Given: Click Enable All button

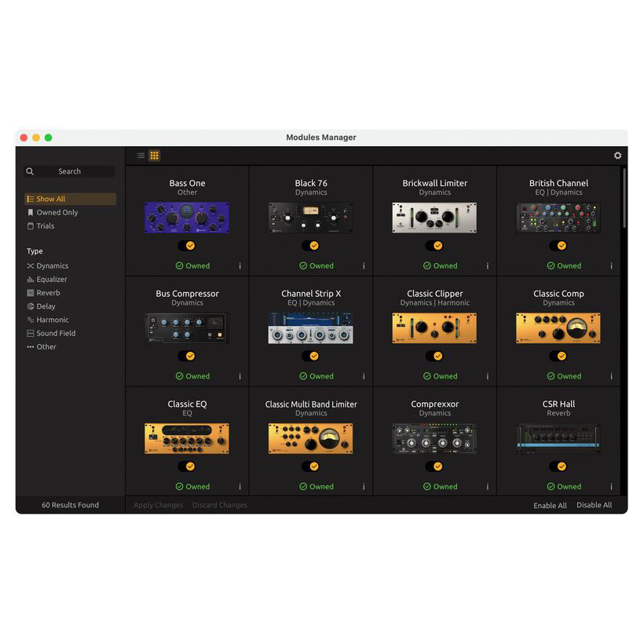Looking at the screenshot, I should tap(550, 506).
